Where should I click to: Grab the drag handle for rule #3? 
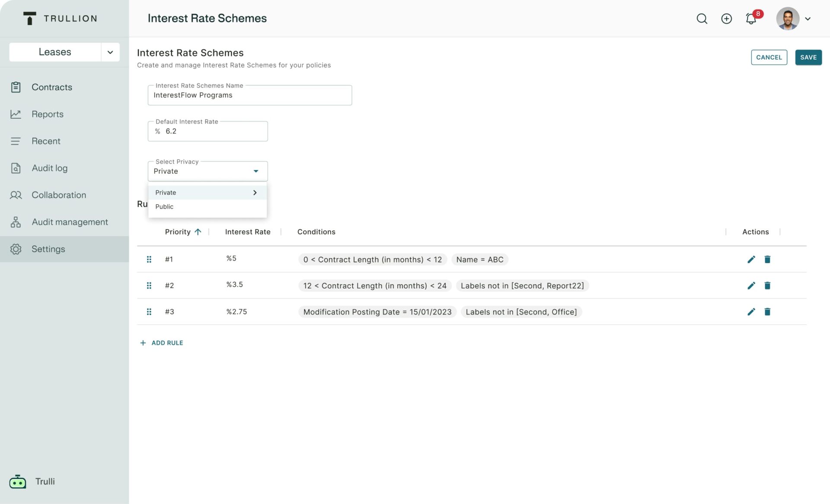coord(149,312)
